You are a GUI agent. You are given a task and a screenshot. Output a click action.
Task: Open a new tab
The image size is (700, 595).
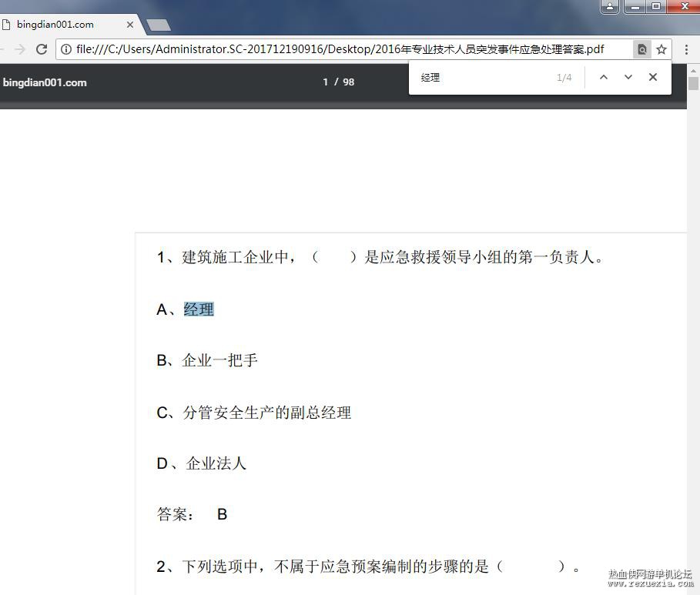coord(159,25)
